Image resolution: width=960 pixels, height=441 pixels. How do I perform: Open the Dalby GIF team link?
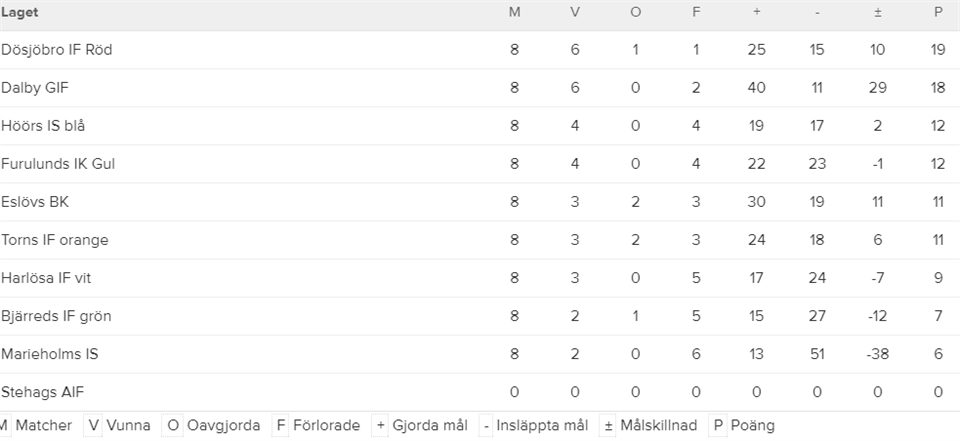tap(34, 88)
